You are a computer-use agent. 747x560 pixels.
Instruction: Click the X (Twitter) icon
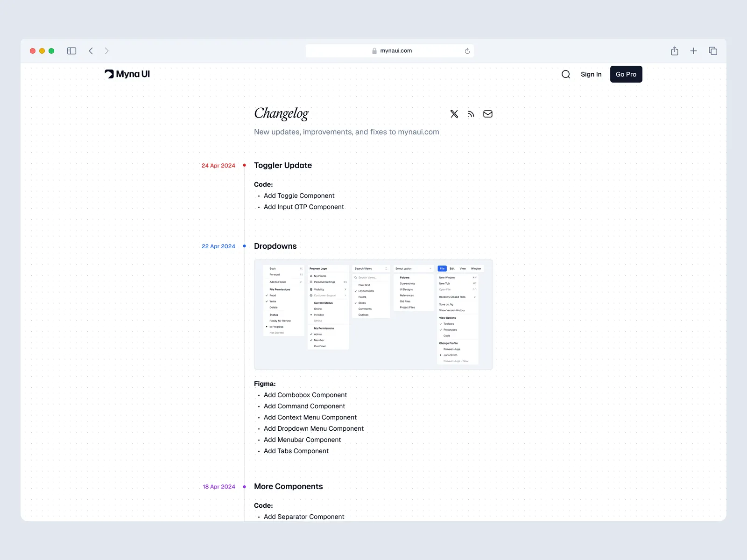(454, 114)
